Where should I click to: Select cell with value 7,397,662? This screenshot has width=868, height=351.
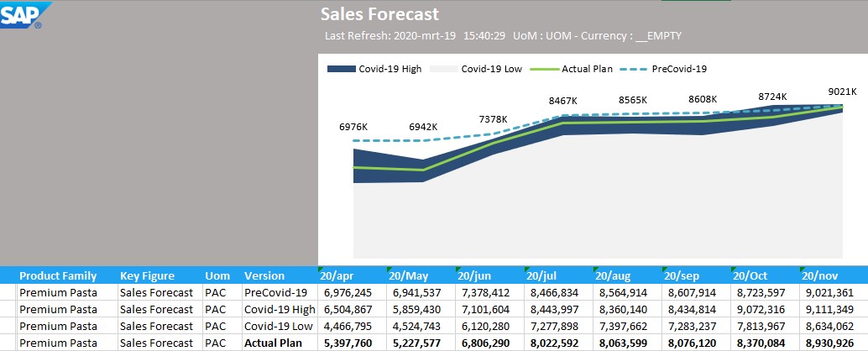[627, 326]
